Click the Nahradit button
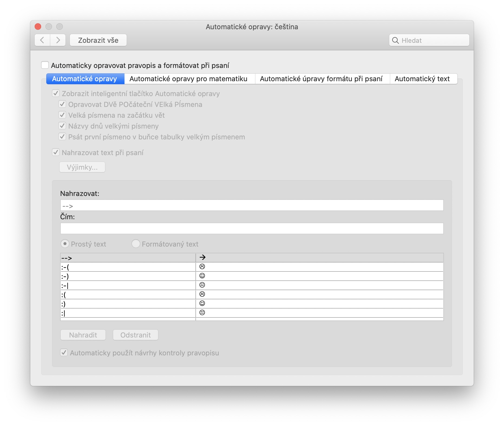The image size is (504, 426). tap(83, 335)
